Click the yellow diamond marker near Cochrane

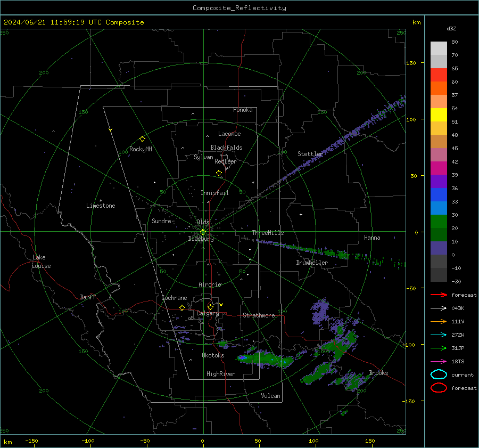(x=183, y=308)
